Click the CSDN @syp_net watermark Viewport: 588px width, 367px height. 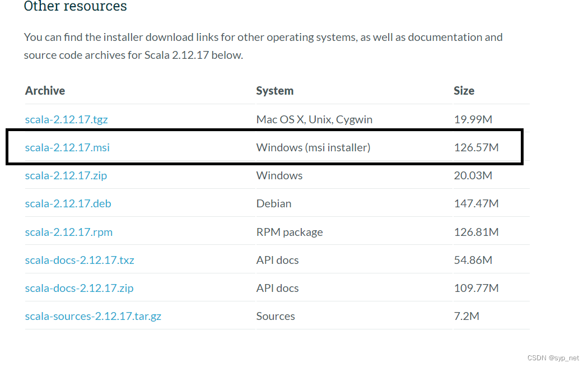tap(553, 357)
